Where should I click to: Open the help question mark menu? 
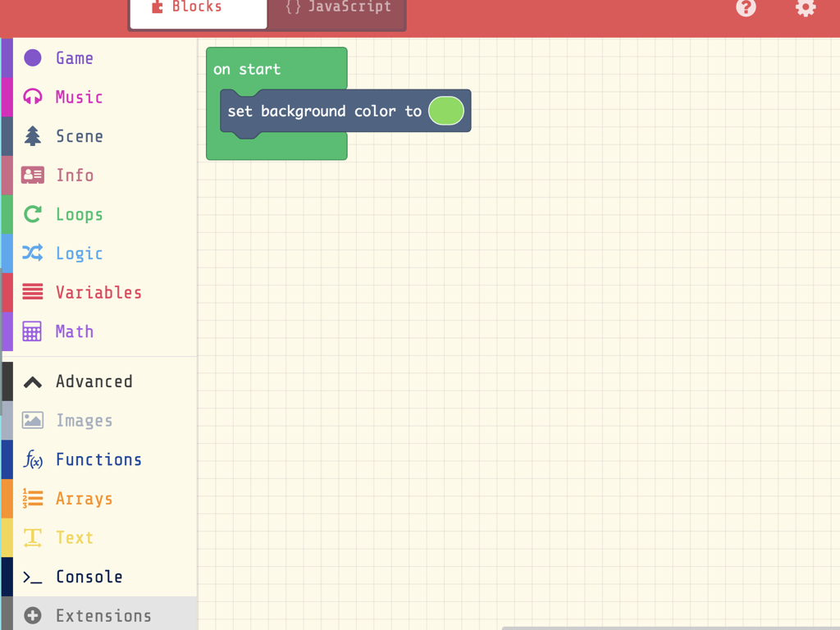point(746,7)
